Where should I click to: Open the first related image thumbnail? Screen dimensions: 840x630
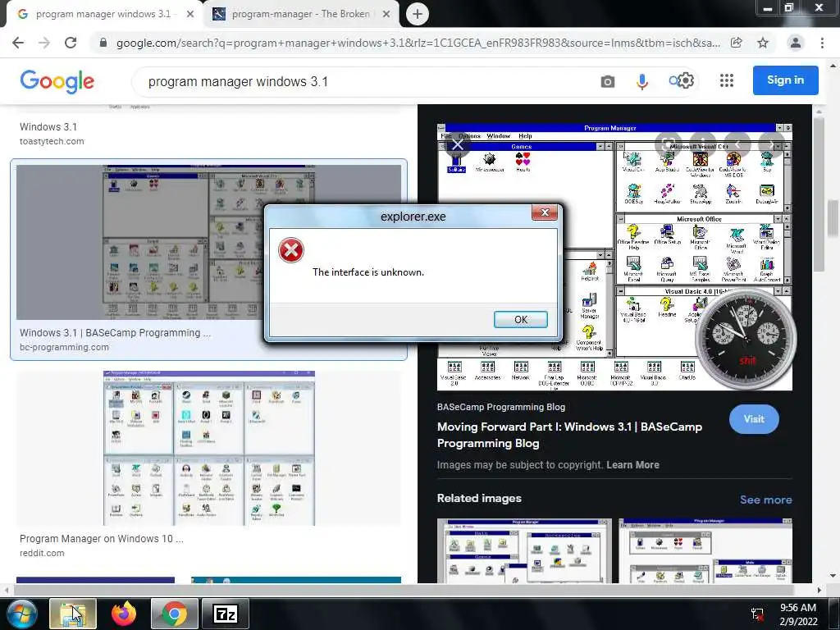click(524, 550)
